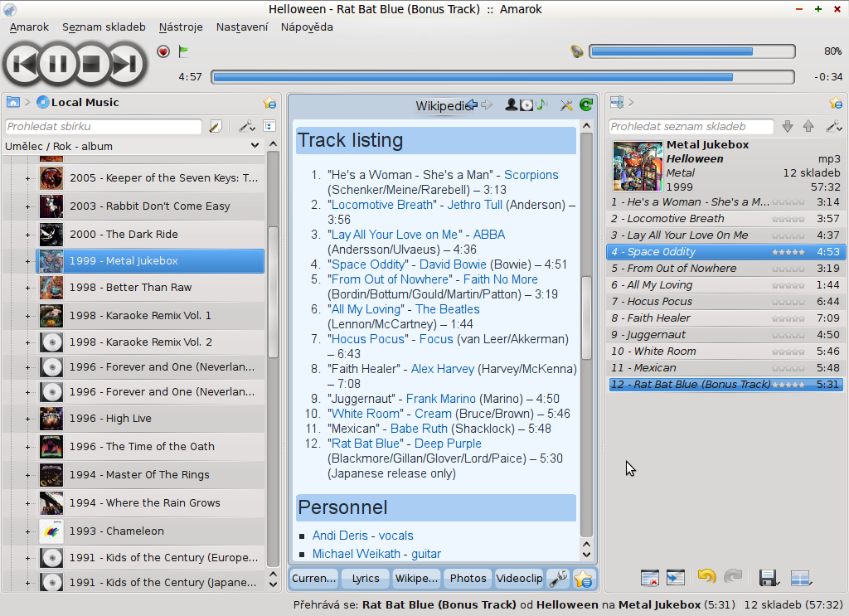Switch to the Photos applet tab
Image resolution: width=849 pixels, height=616 pixels.
(468, 578)
